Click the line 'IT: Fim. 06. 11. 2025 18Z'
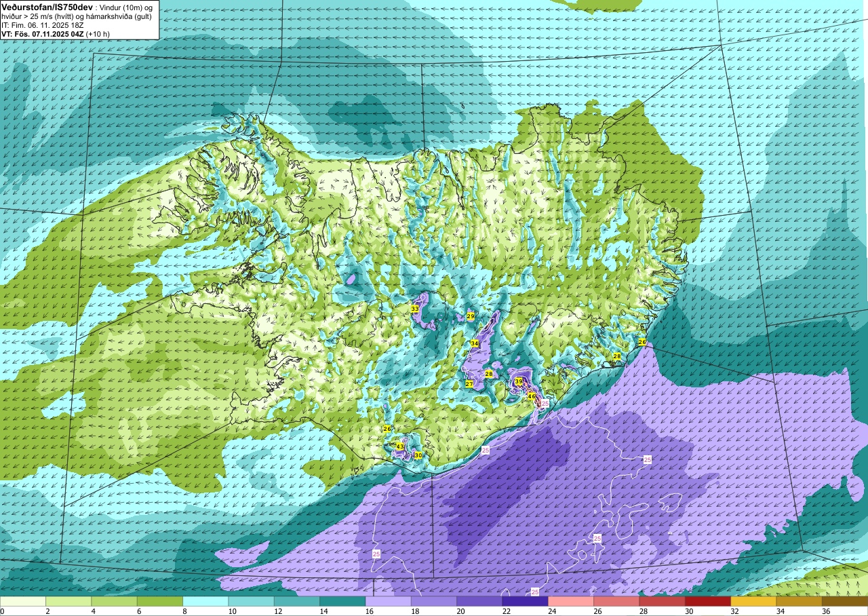 [x=42, y=25]
